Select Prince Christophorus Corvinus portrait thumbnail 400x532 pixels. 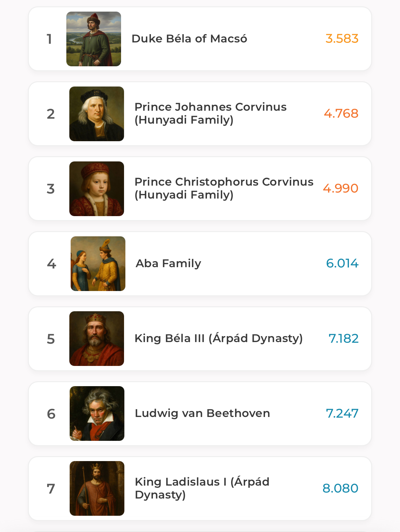pos(97,189)
